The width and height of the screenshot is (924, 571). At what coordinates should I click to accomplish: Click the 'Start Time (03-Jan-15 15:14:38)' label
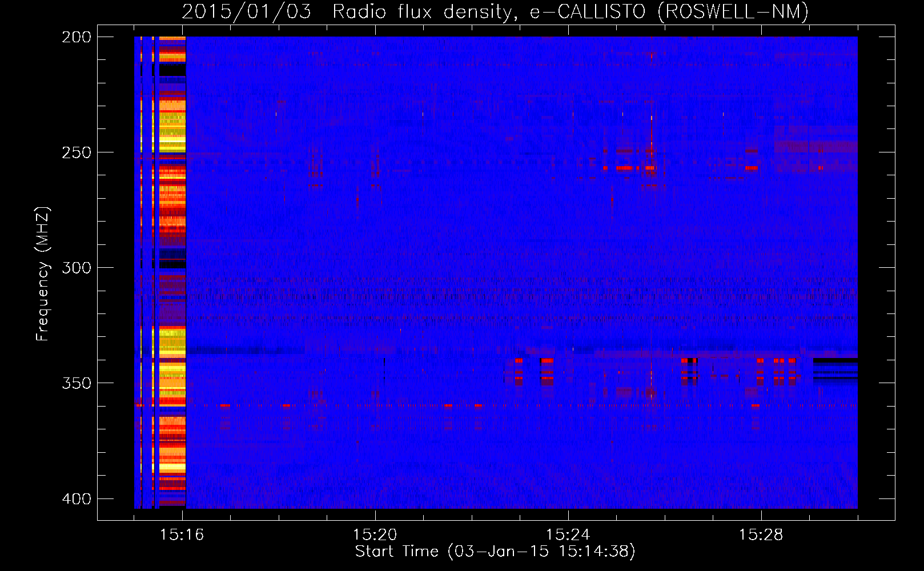(495, 552)
